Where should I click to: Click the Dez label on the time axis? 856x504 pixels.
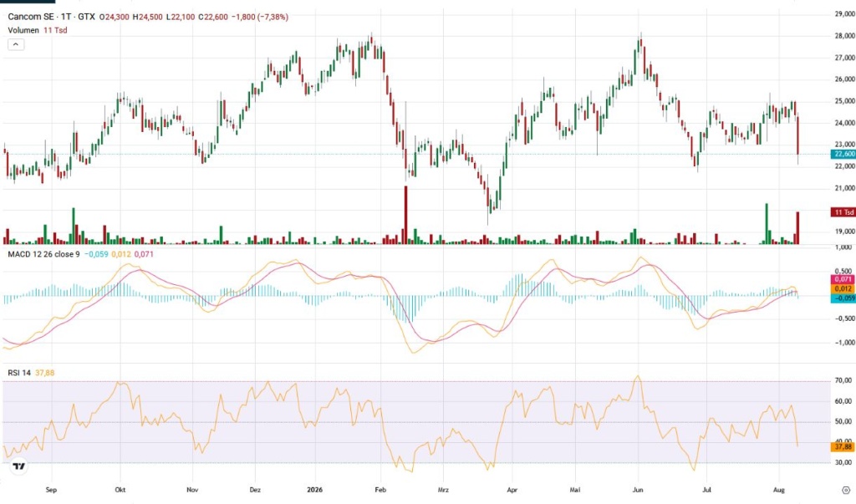[255, 490]
